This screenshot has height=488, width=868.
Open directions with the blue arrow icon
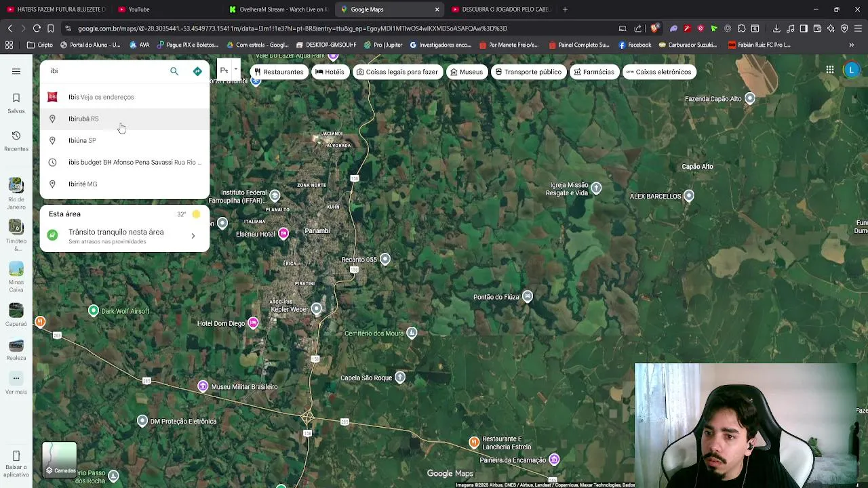click(x=197, y=71)
